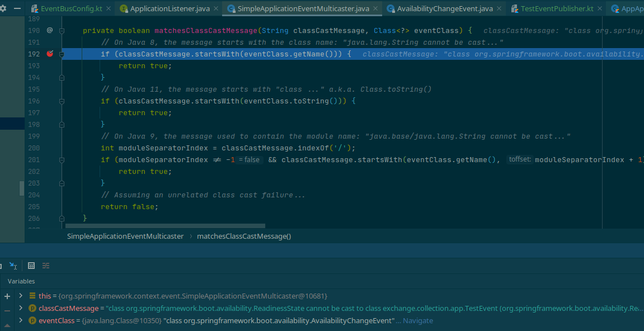Click the Kotlin icon on the TestEventPublisher.kt tab
Viewport: 644px width, 331px height.
pos(514,8)
